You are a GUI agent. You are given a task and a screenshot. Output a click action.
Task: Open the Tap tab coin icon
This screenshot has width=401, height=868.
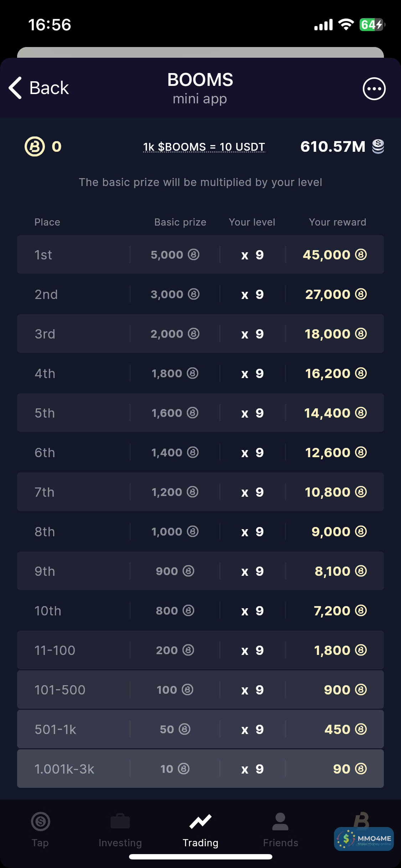click(x=40, y=821)
